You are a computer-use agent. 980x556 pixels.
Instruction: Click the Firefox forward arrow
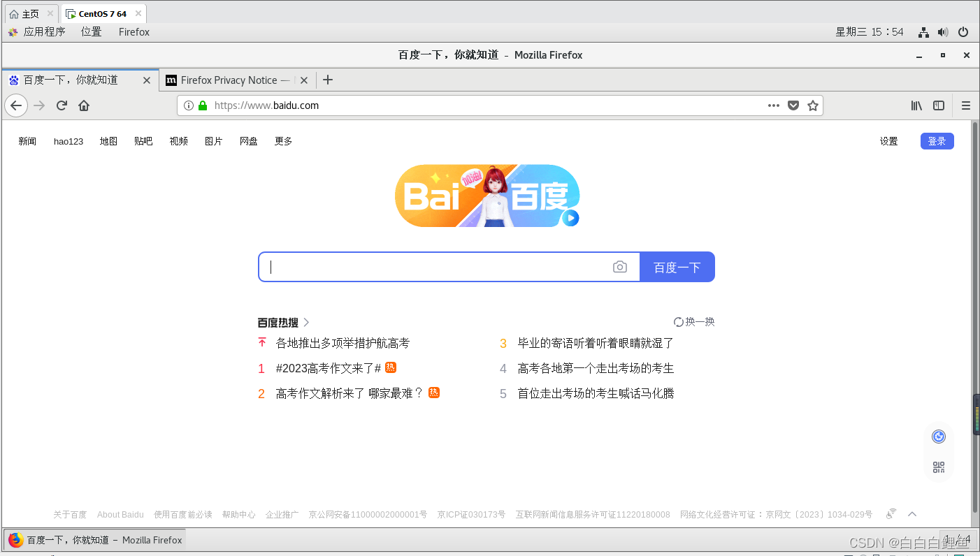[39, 105]
